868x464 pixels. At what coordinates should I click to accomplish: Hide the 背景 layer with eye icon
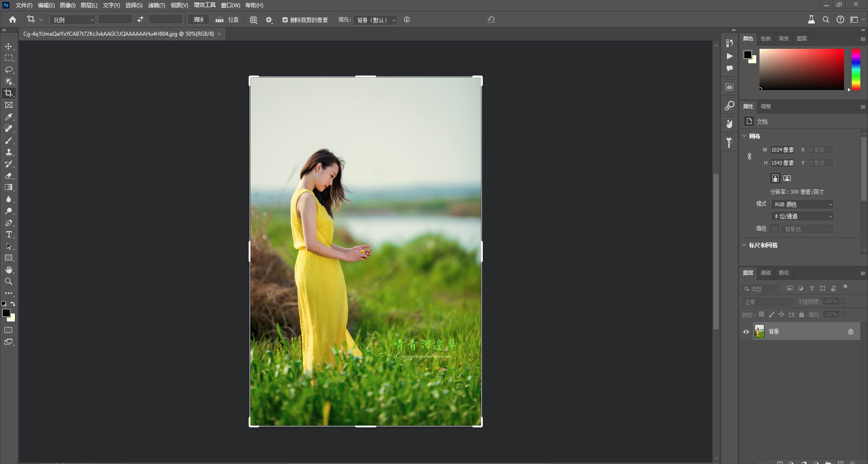click(x=746, y=332)
